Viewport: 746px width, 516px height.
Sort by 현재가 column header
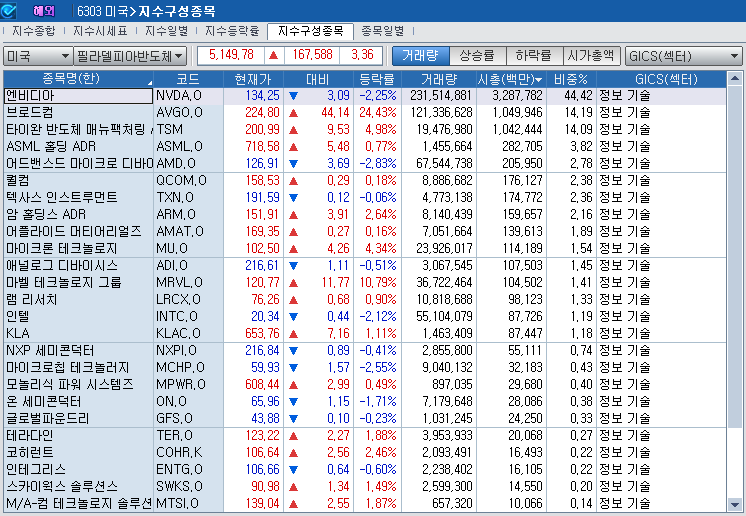tap(253, 79)
